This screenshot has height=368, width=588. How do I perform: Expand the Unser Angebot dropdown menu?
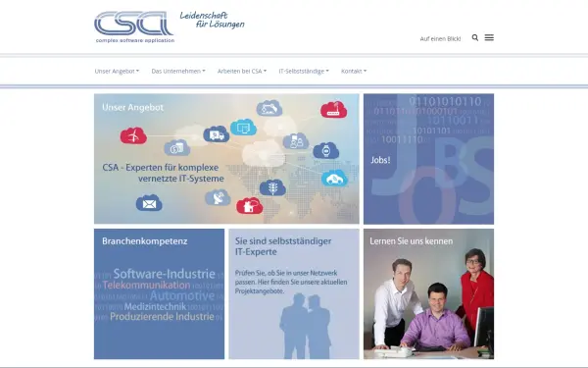(x=117, y=71)
